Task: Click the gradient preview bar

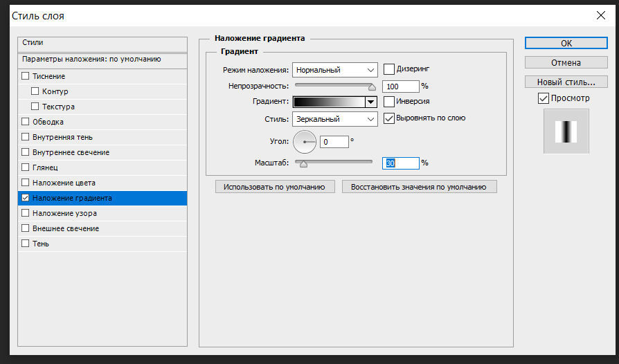Action: pos(330,102)
